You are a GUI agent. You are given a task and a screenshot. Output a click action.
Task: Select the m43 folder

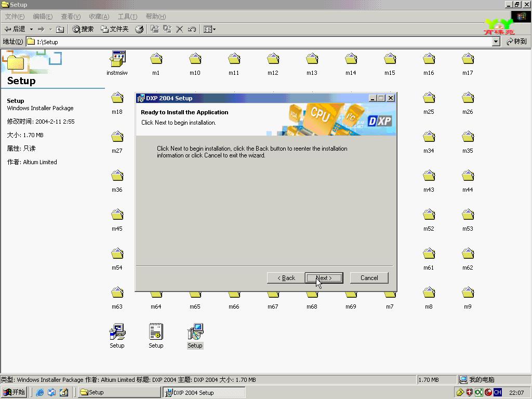tap(429, 180)
